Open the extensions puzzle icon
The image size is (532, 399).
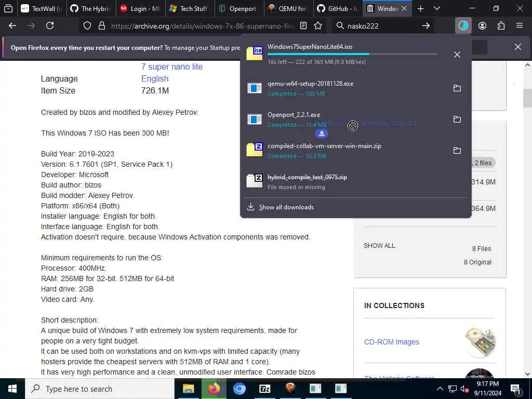[x=501, y=26]
